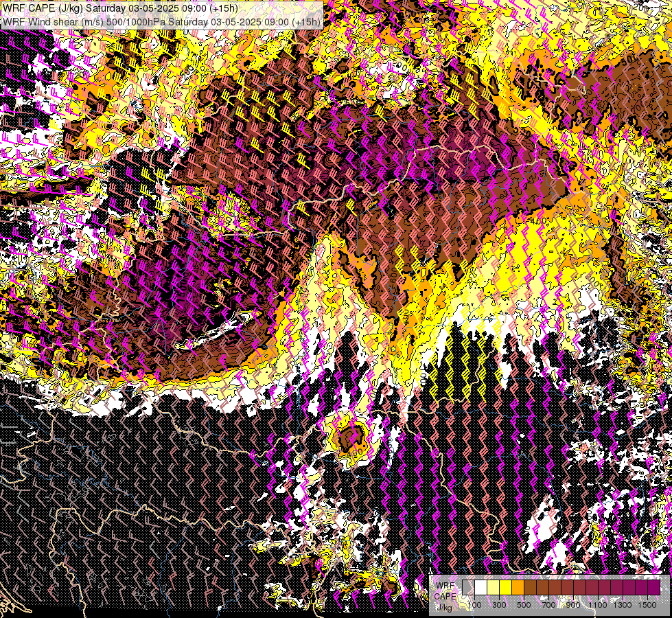This screenshot has width=672, height=618.
Task: Select the pale yellow legend swatch
Action: coord(494,587)
